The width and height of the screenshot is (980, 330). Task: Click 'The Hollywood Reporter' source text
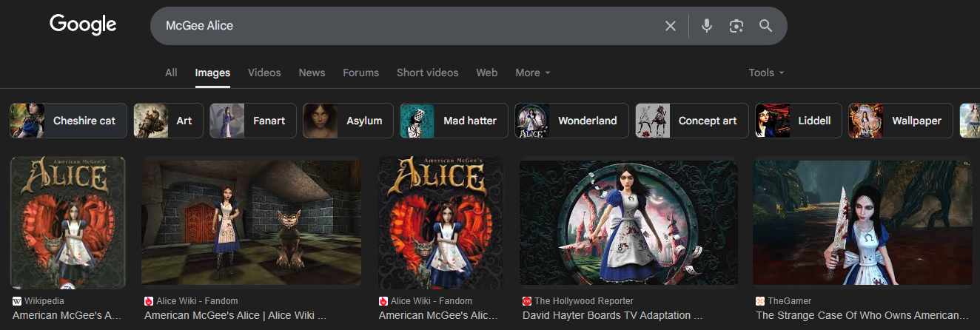[584, 301]
